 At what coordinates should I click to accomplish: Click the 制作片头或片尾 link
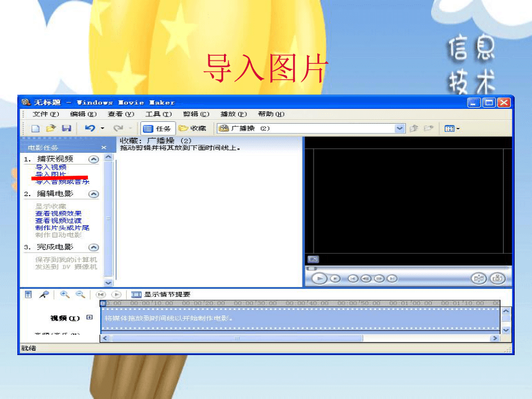62,228
